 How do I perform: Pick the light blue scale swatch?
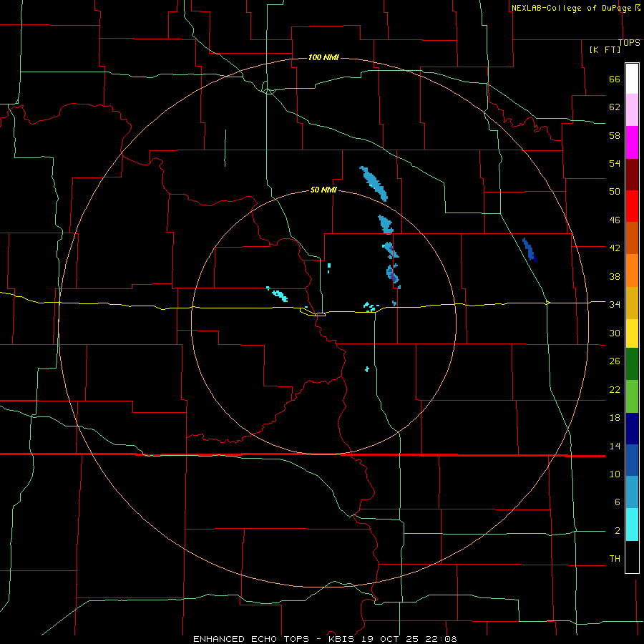[x=632, y=492]
